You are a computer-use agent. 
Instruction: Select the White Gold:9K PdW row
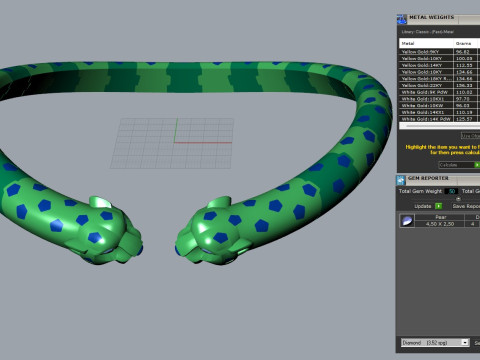pyautogui.click(x=439, y=92)
